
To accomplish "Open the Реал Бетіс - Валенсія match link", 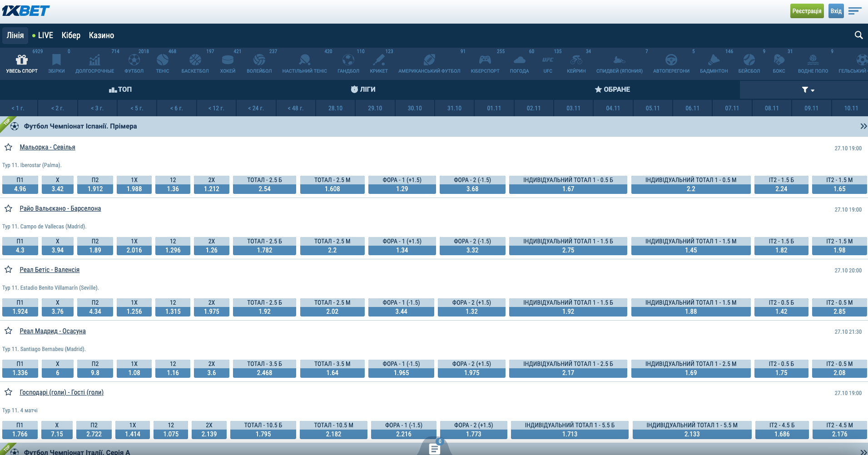I will point(50,270).
